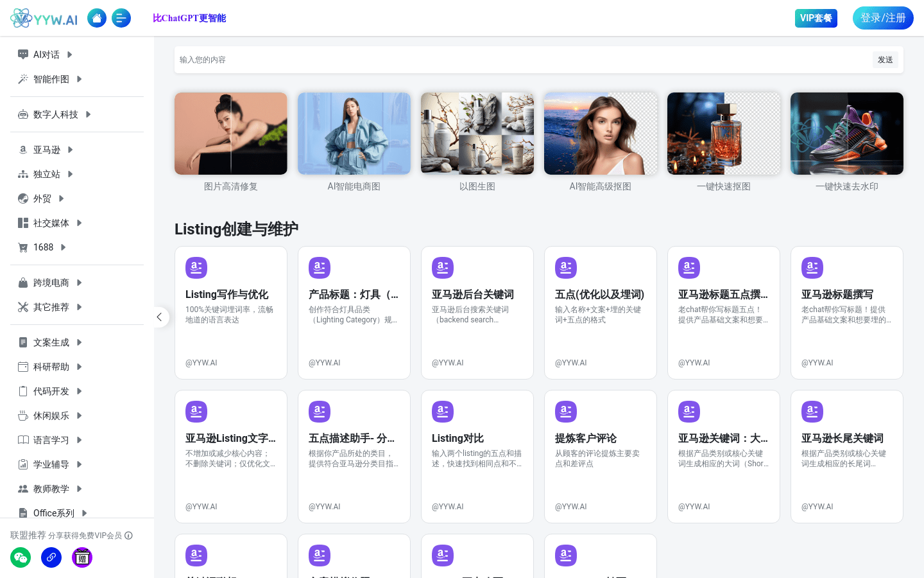This screenshot has width=924, height=578.
Task: Click the 数字人科技 robot icon
Action: click(x=23, y=114)
